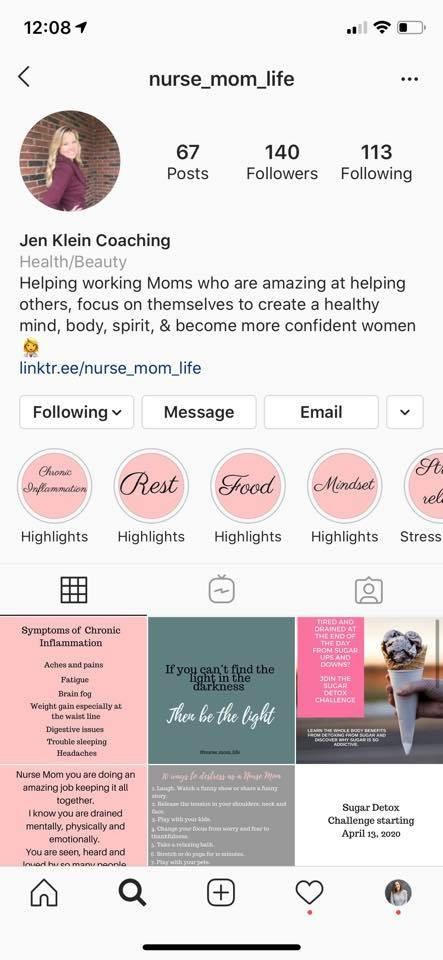443x960 pixels.
Task: Tap the back arrow icon
Action: coord(24,77)
